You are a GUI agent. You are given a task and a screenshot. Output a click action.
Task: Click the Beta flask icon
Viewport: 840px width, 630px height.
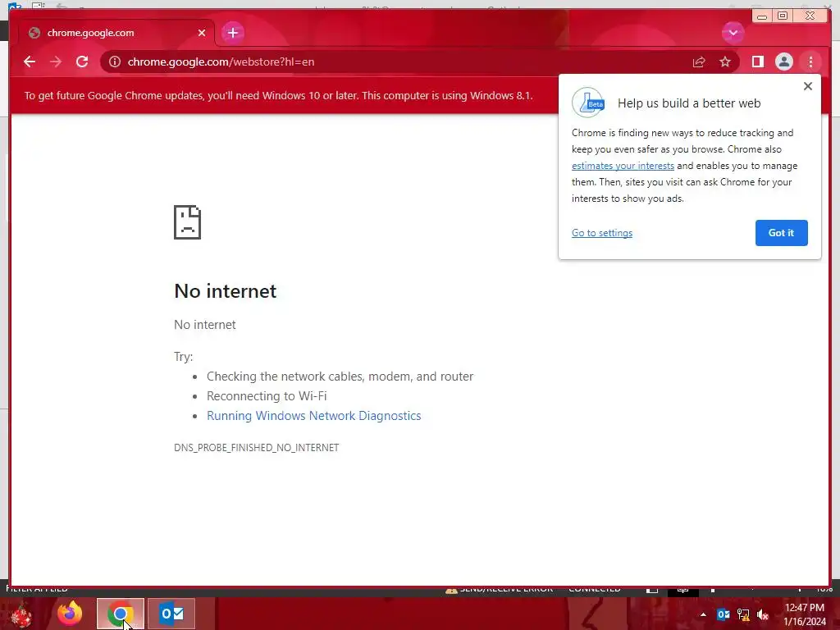tap(587, 103)
